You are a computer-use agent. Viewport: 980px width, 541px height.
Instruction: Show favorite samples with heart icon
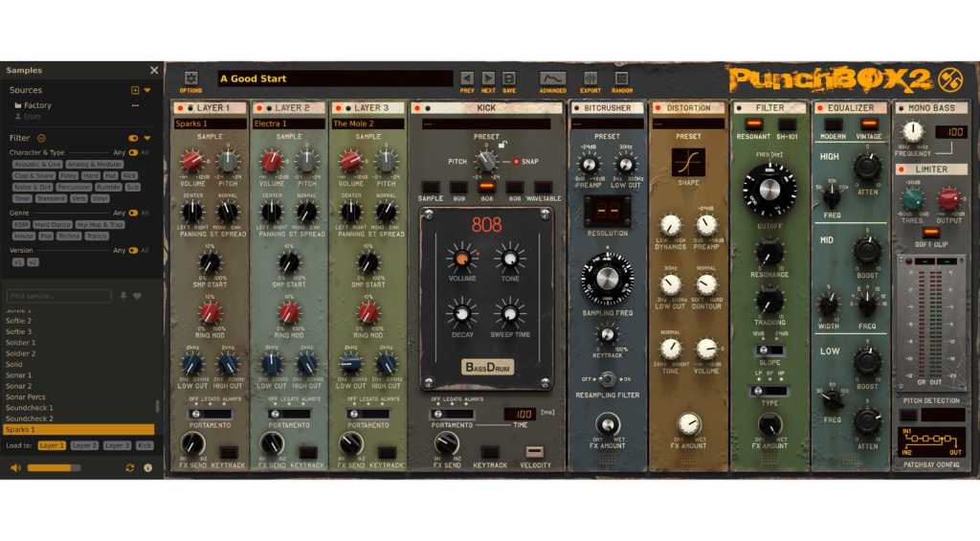pyautogui.click(x=137, y=296)
